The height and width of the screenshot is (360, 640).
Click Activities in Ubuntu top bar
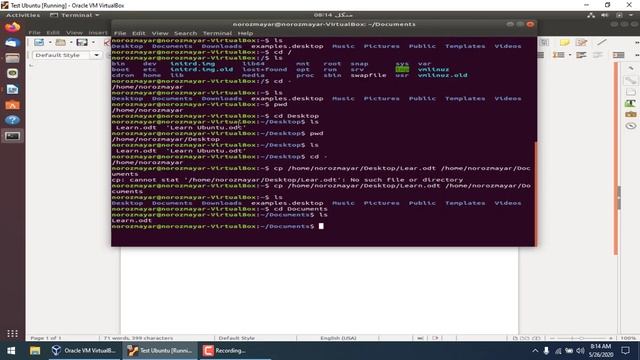pyautogui.click(x=23, y=15)
